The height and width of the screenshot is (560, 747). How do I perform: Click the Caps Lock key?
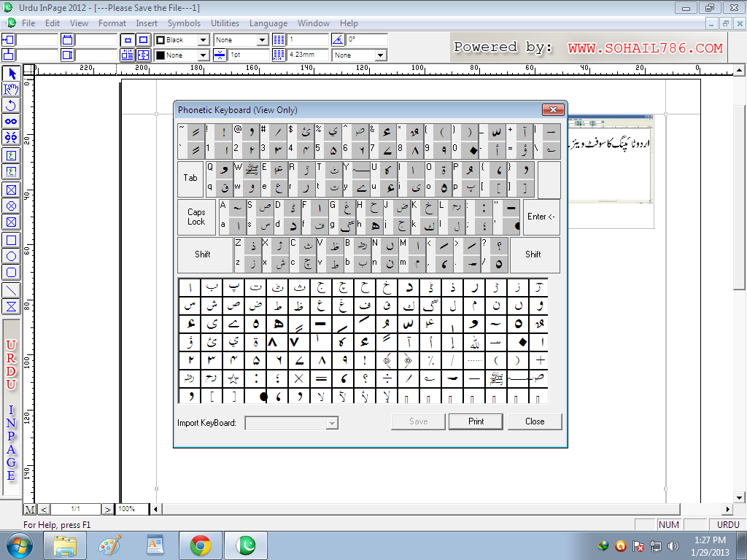click(196, 217)
